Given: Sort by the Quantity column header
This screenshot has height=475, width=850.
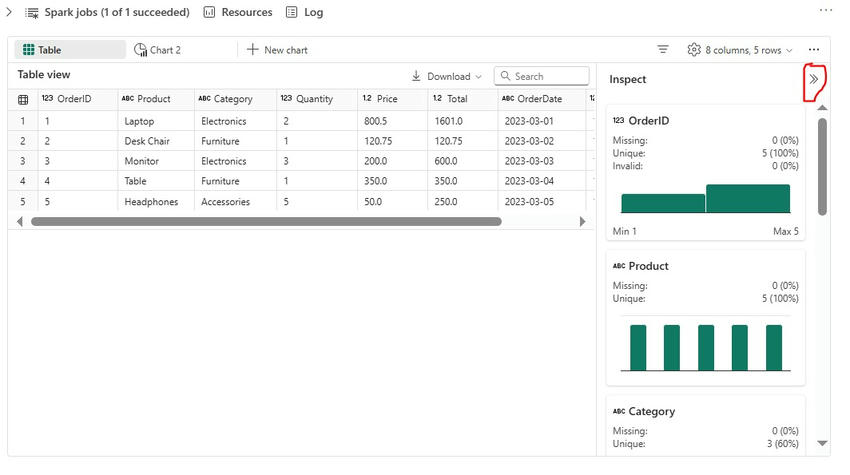Looking at the screenshot, I should pos(314,99).
